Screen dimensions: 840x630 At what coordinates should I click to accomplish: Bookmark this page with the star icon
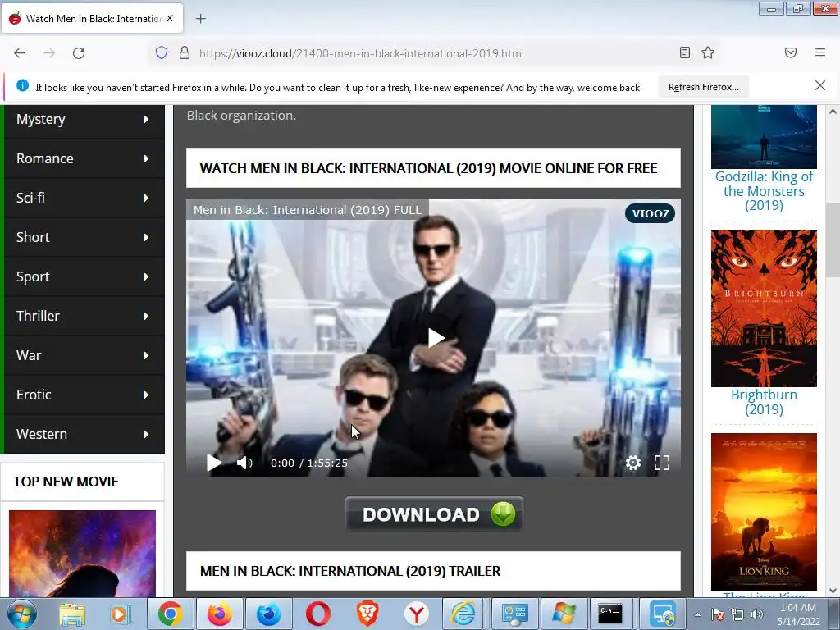(x=708, y=52)
